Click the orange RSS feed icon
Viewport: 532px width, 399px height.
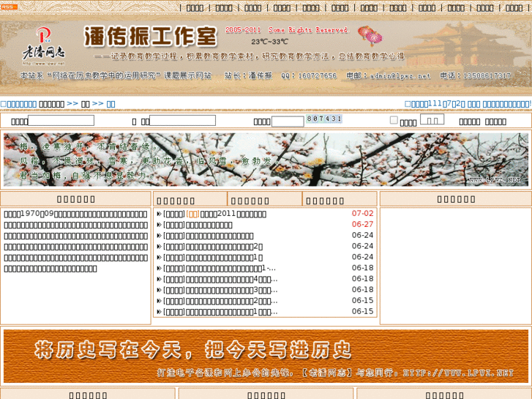(9, 7)
